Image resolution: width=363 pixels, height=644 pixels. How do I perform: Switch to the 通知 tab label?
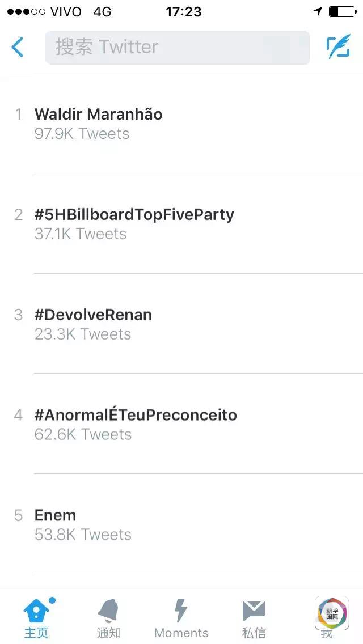coord(108,633)
